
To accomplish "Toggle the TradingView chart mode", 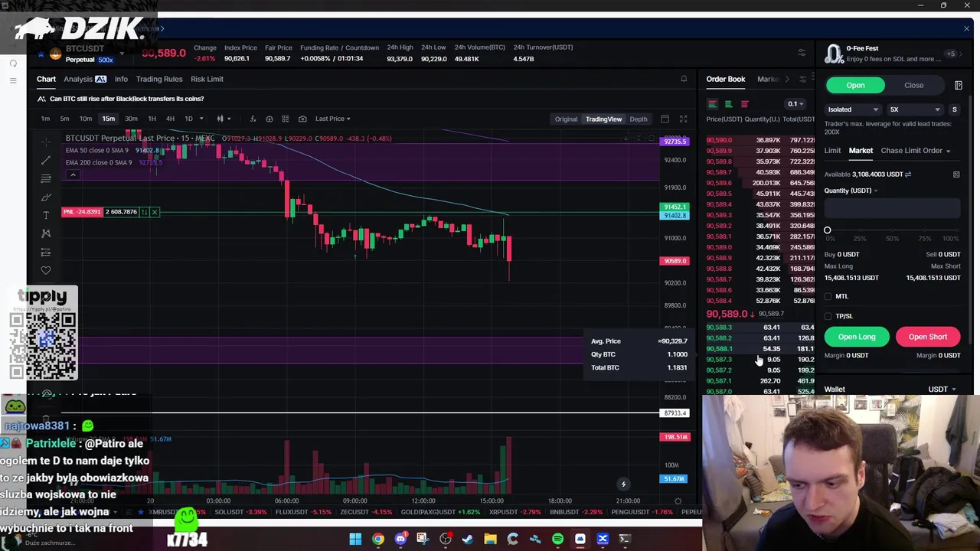I will (604, 119).
